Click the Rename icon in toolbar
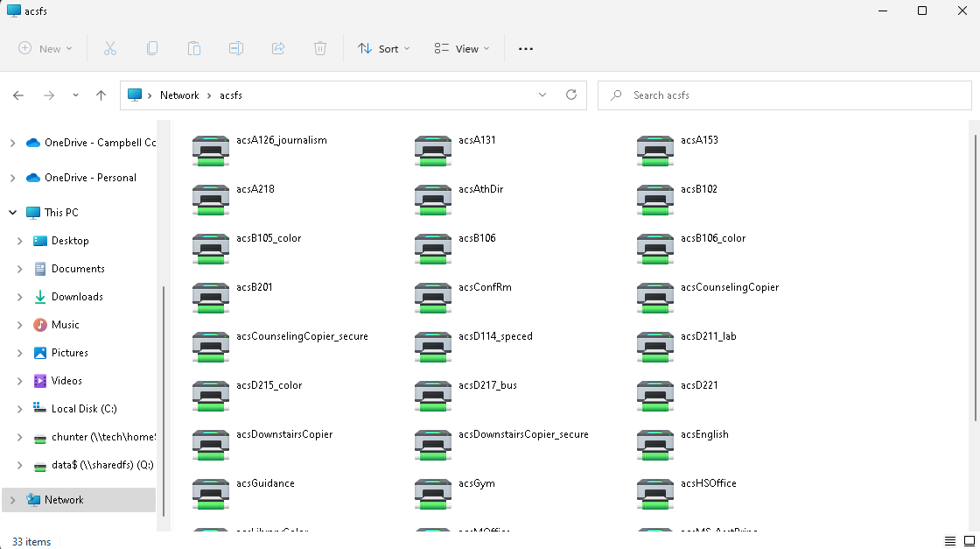The height and width of the screenshot is (549, 980). (235, 48)
